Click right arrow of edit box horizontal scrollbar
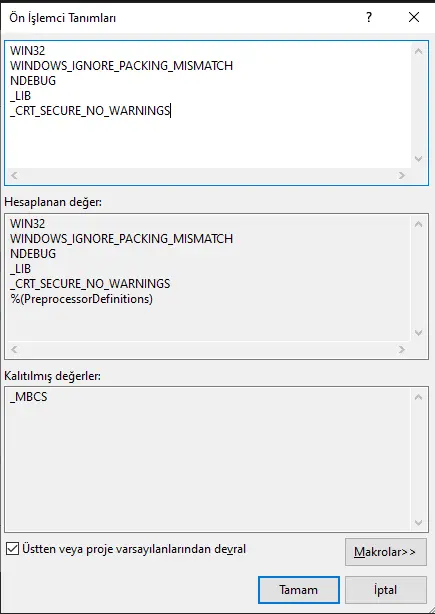 pos(402,175)
